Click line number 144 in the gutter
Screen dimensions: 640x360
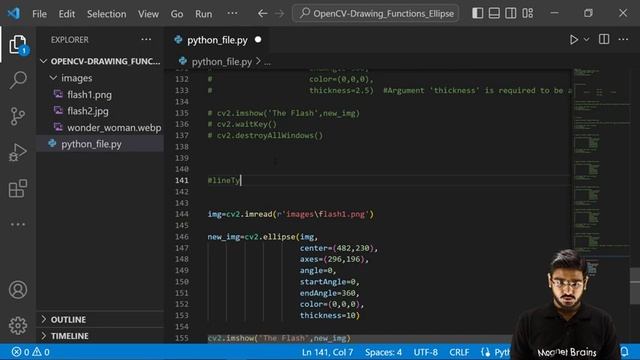pyautogui.click(x=182, y=214)
